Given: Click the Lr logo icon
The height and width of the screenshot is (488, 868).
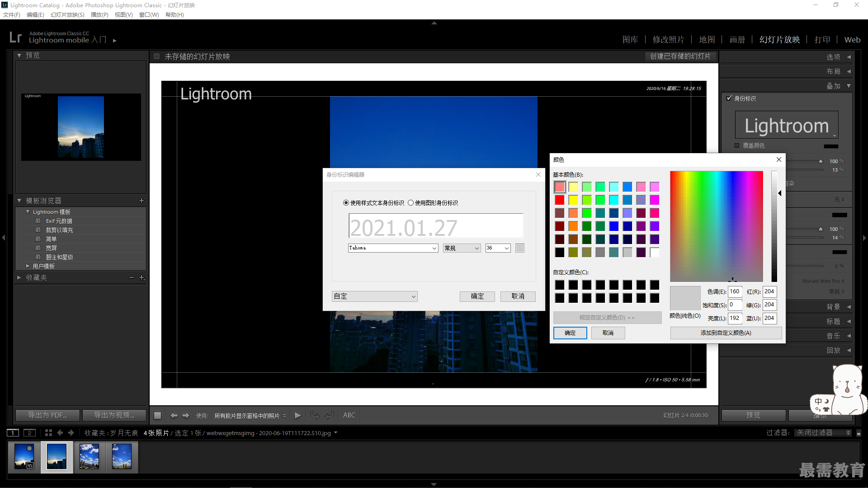Looking at the screenshot, I should (x=15, y=37).
